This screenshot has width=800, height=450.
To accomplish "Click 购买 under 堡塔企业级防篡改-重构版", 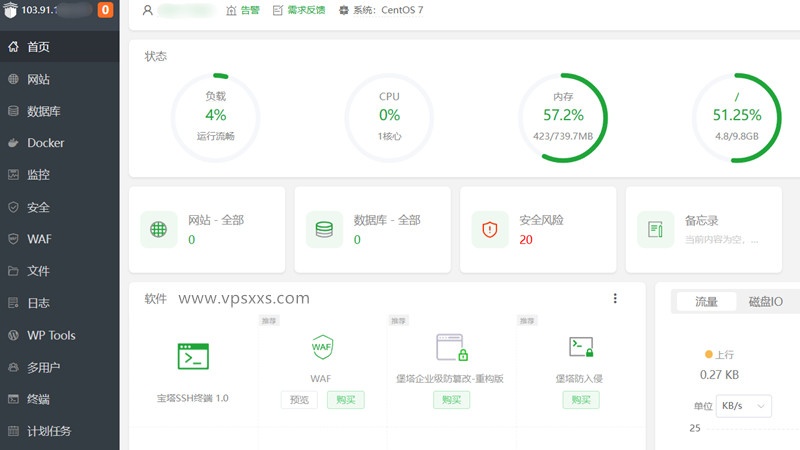I will coord(452,400).
